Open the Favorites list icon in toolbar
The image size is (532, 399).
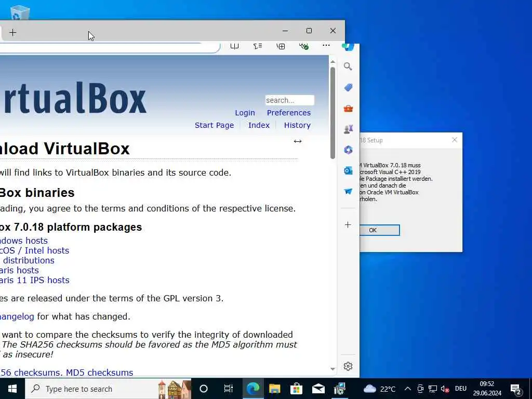pyautogui.click(x=258, y=46)
